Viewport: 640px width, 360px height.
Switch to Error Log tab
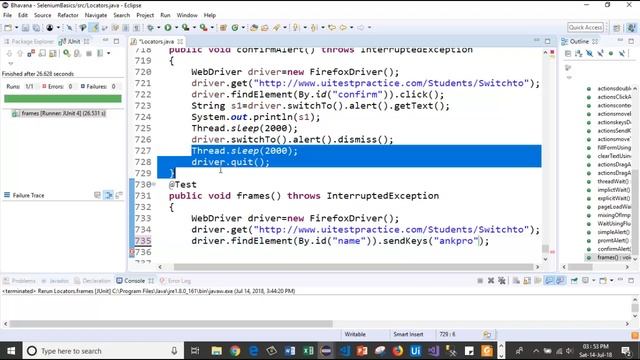(175, 281)
